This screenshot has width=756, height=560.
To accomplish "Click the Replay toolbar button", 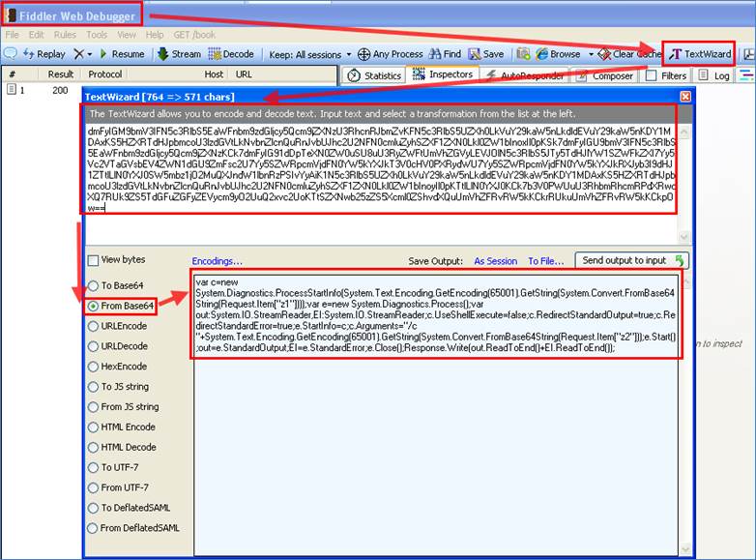I will click(x=44, y=54).
